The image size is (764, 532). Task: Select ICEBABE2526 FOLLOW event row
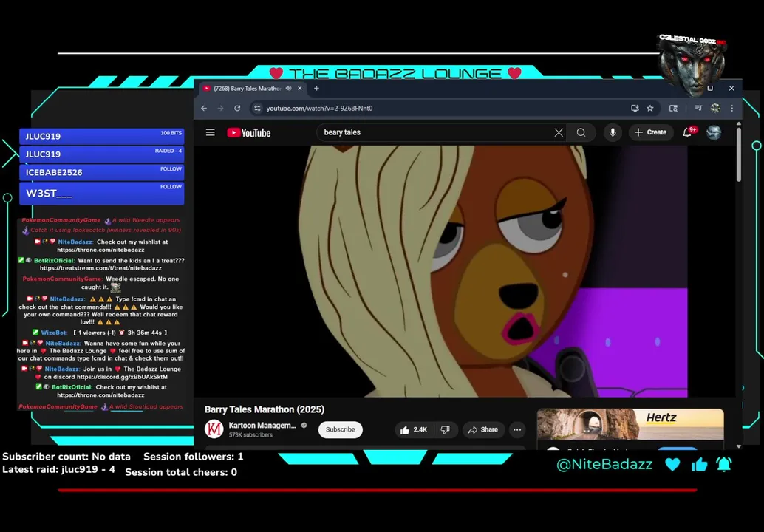(102, 172)
